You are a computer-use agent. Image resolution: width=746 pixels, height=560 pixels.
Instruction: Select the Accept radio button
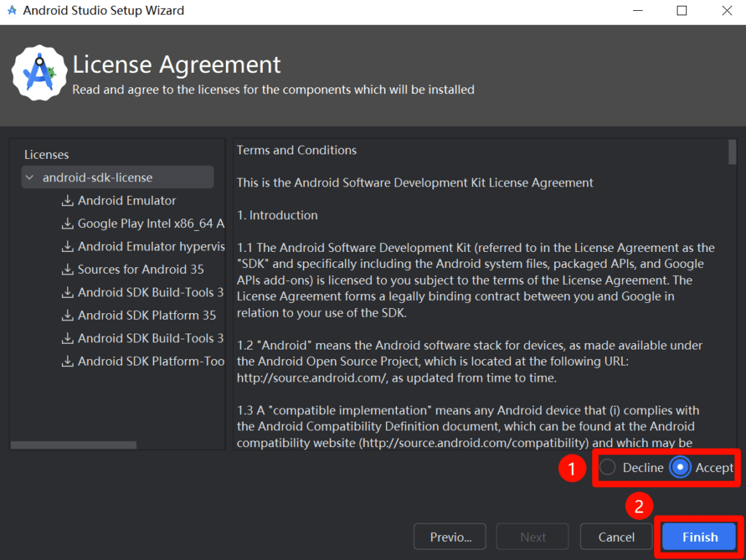tap(680, 468)
